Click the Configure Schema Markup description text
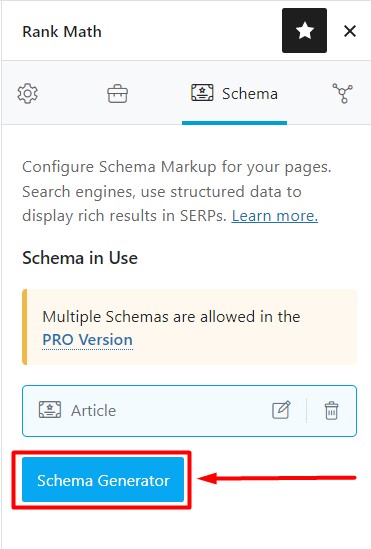This screenshot has height=549, width=371. pyautogui.click(x=177, y=191)
